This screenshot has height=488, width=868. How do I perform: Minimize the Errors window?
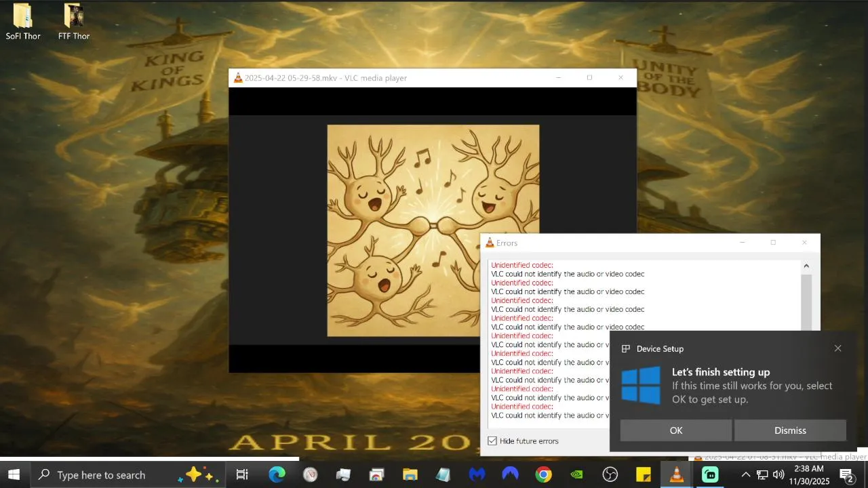[x=742, y=243]
